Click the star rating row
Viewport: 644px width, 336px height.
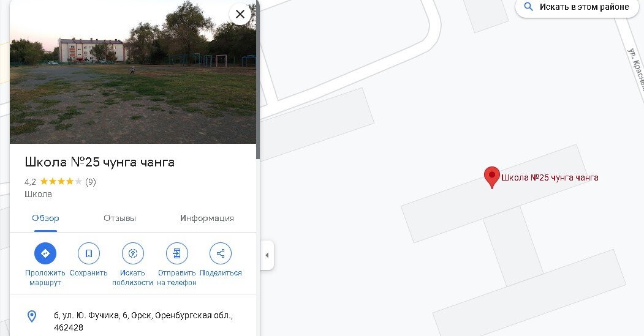pos(61,182)
